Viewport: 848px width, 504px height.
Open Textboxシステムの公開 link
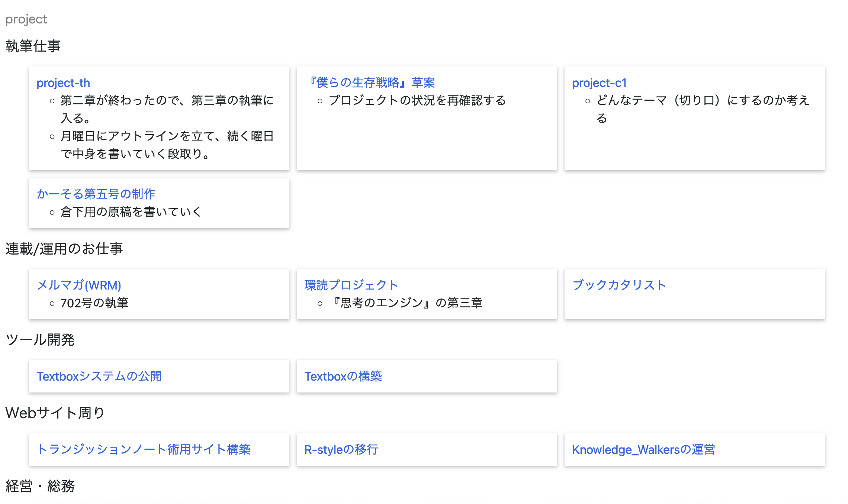tap(99, 376)
